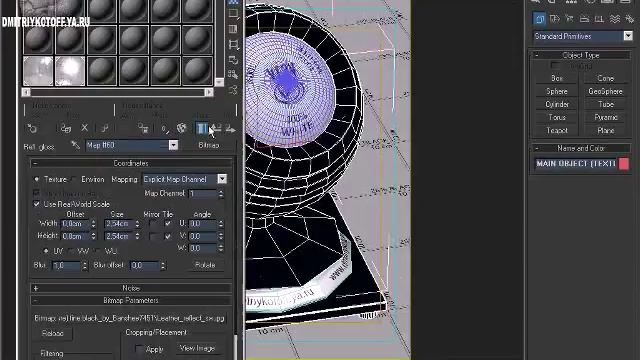
Task: Select the Space Warps category icon
Action: (x=615, y=18)
